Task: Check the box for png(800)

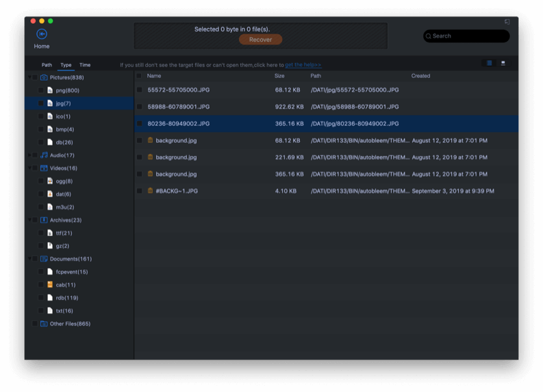Action: [x=41, y=90]
